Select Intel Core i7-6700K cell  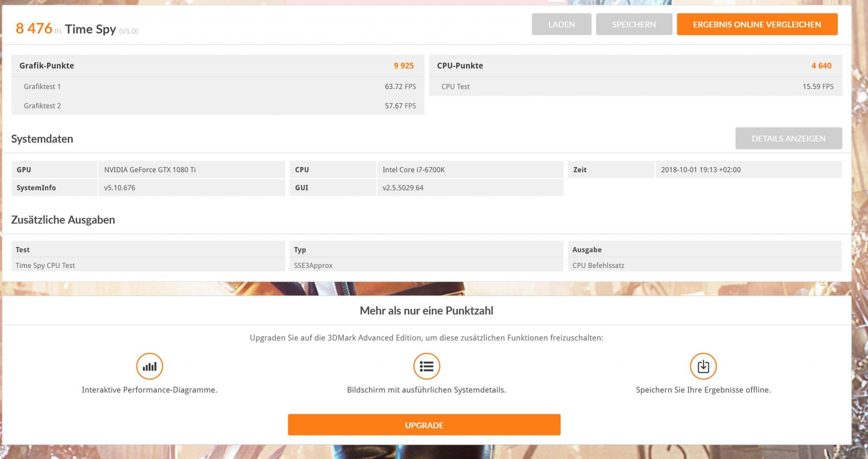(x=470, y=170)
